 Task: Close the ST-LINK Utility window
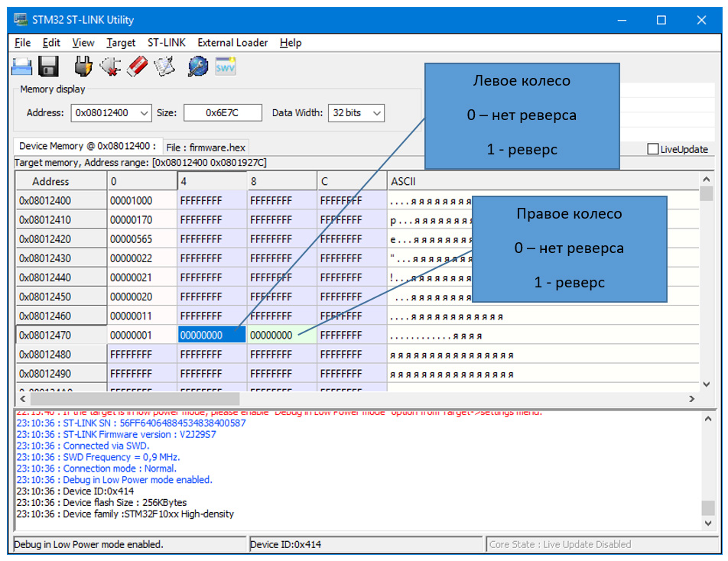(x=701, y=20)
